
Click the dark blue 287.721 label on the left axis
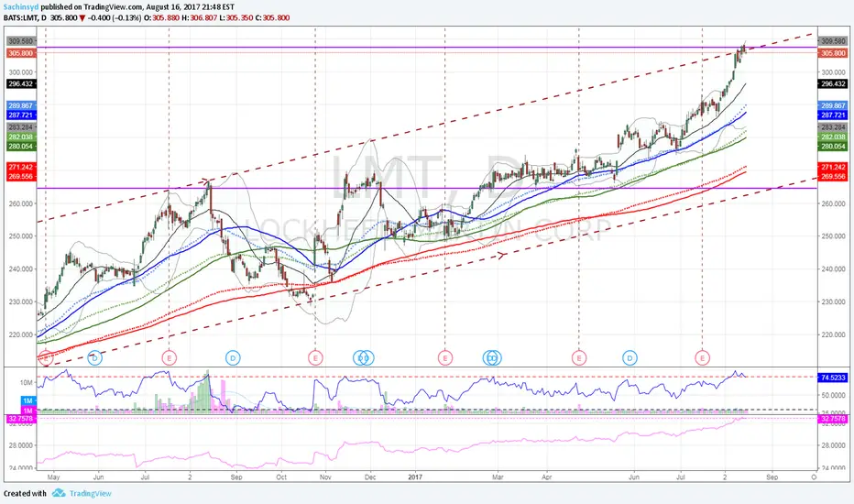pos(21,115)
